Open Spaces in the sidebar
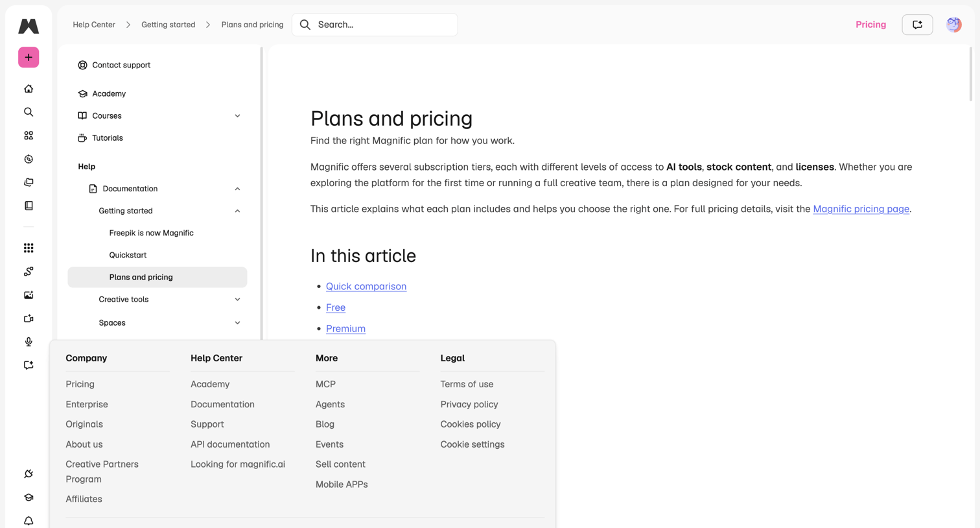The image size is (980, 528). pyautogui.click(x=112, y=322)
